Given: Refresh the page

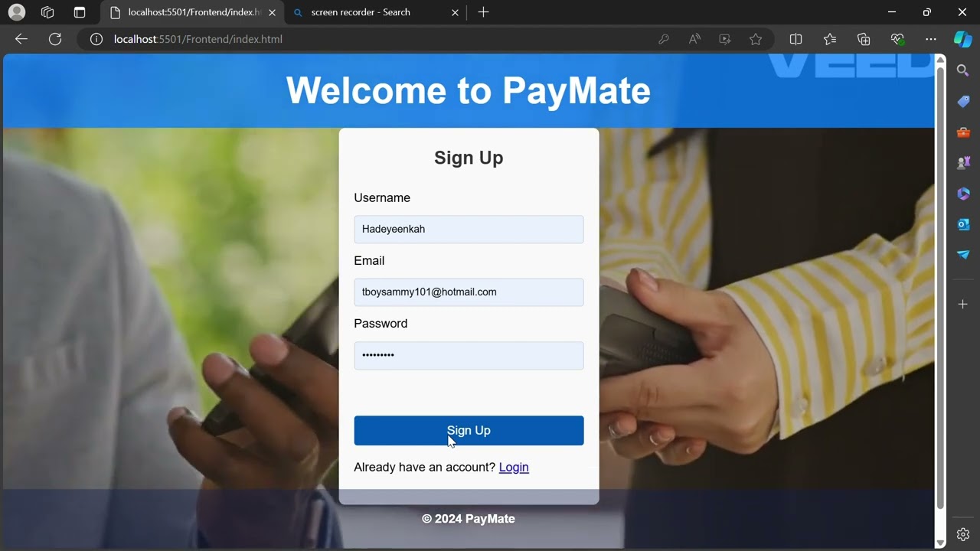Looking at the screenshot, I should [x=55, y=39].
